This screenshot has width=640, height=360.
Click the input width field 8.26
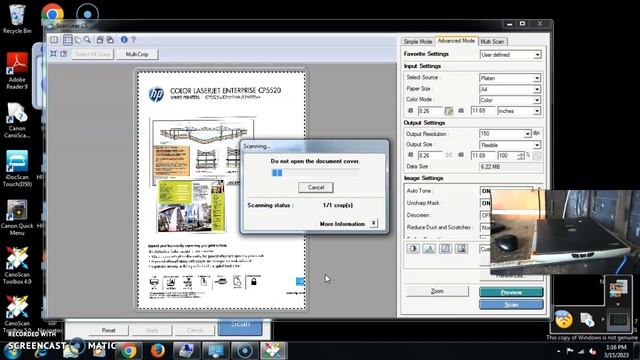(430, 111)
